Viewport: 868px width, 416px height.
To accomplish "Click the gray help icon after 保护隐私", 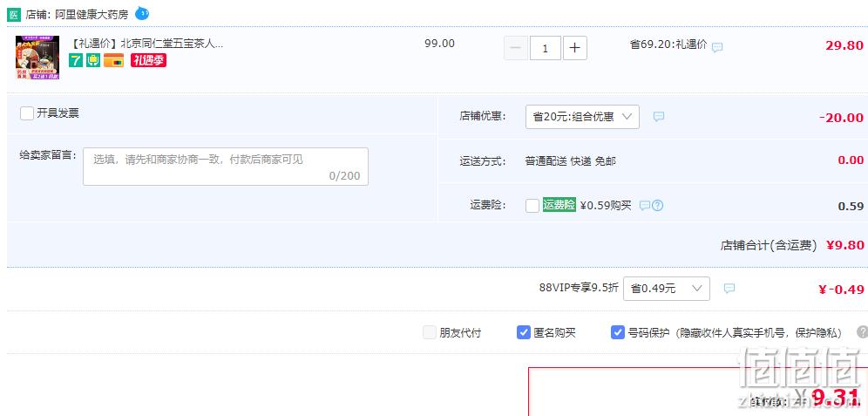I will [x=862, y=331].
